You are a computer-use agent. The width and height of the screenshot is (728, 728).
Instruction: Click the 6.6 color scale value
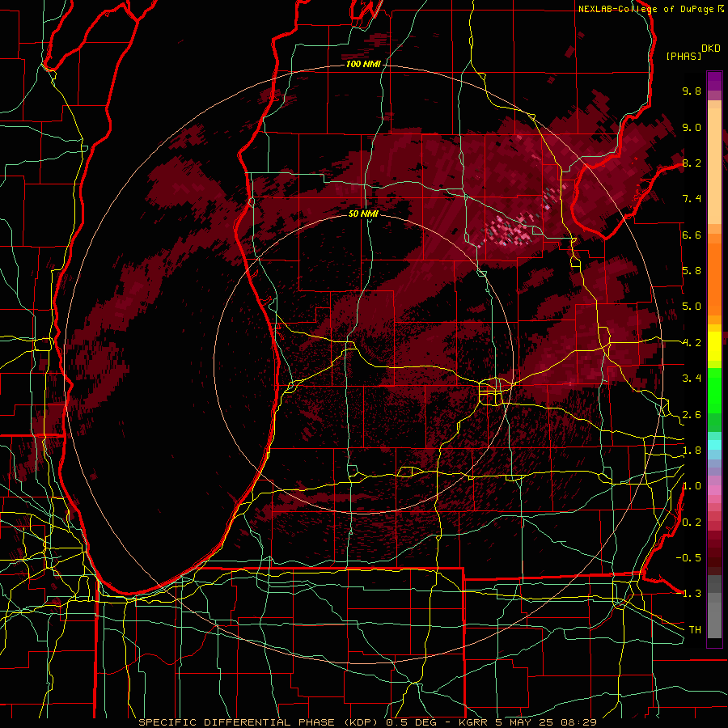[x=692, y=235]
